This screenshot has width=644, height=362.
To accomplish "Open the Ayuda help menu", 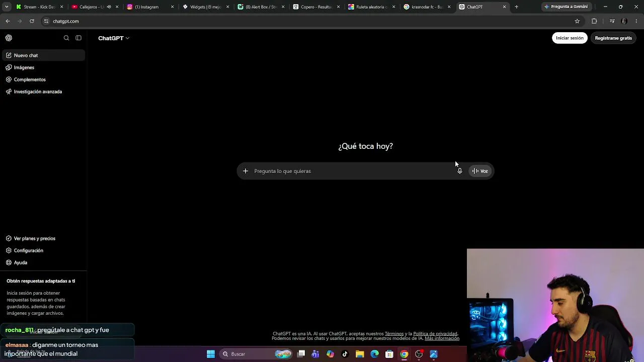I will pyautogui.click(x=44, y=262).
